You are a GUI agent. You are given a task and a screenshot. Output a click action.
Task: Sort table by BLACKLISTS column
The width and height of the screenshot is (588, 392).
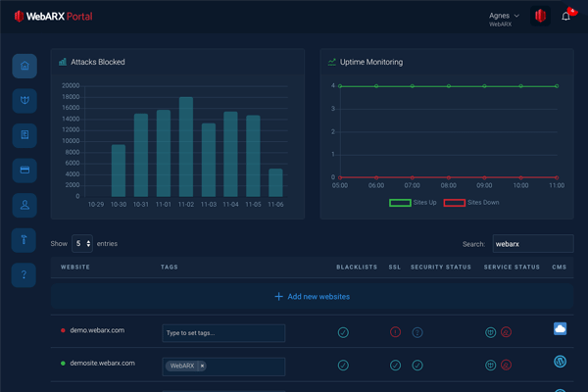coord(357,268)
